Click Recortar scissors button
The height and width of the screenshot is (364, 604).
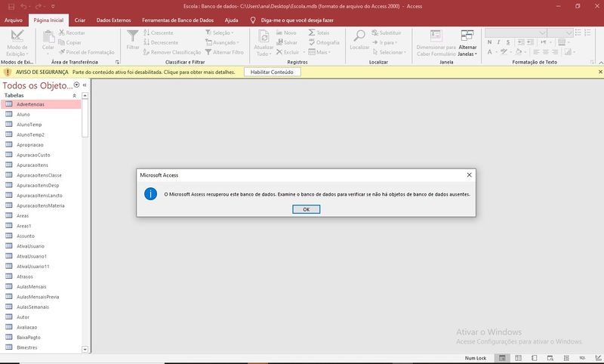[72, 32]
